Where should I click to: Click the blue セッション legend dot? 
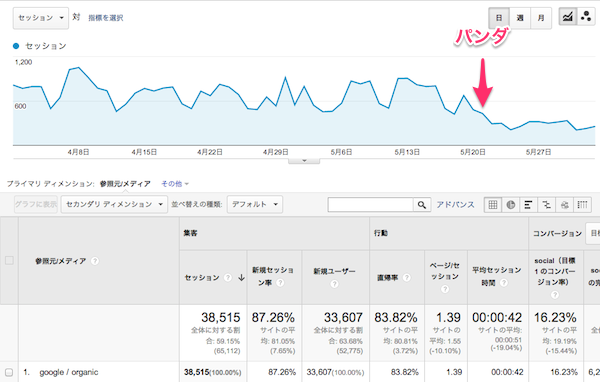tap(16, 46)
